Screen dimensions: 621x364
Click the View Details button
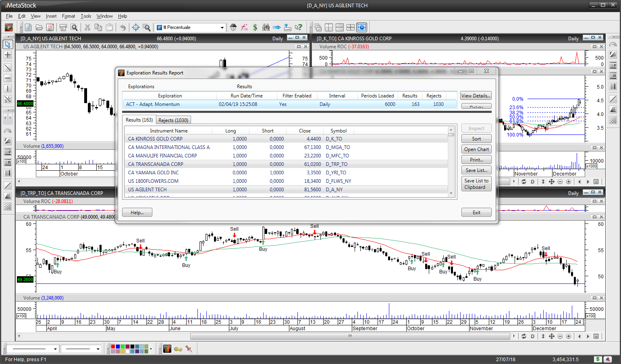476,96
